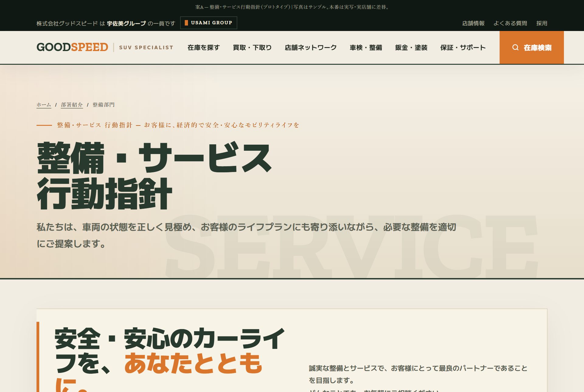Click the orange 整備・サービス 行動指針 subtitle line

tap(178, 125)
